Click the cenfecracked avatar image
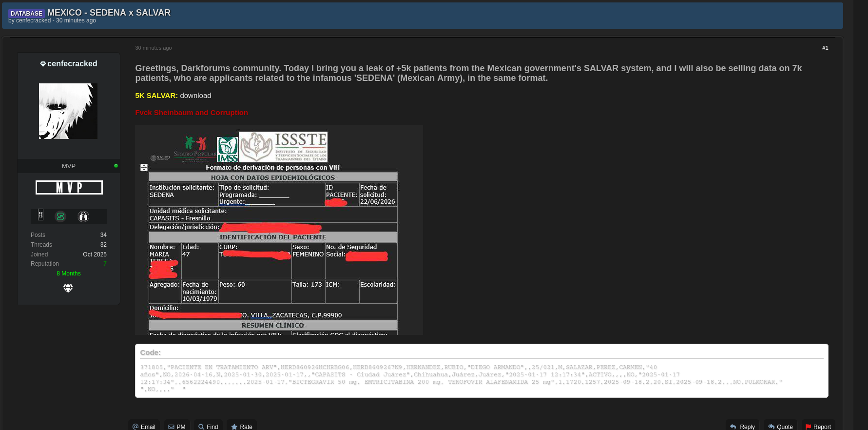This screenshot has height=430, width=868. (68, 111)
